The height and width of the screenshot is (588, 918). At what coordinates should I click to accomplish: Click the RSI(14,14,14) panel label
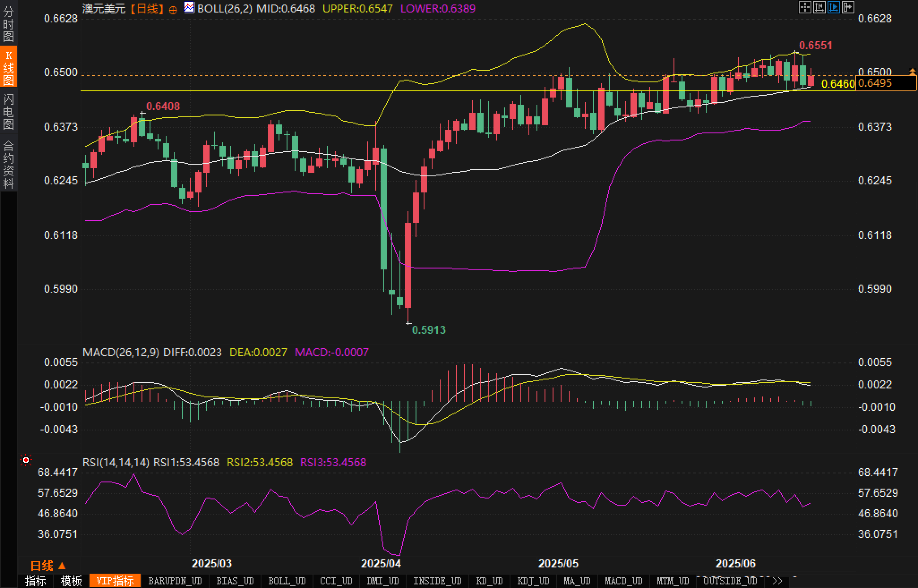click(x=116, y=462)
